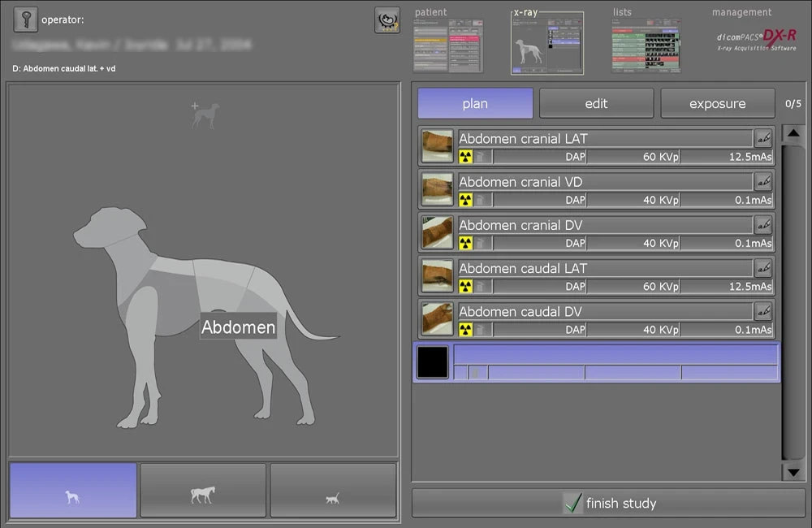Click the Abdomen region on dog
Screen dimensions: 812x528
pyautogui.click(x=238, y=327)
